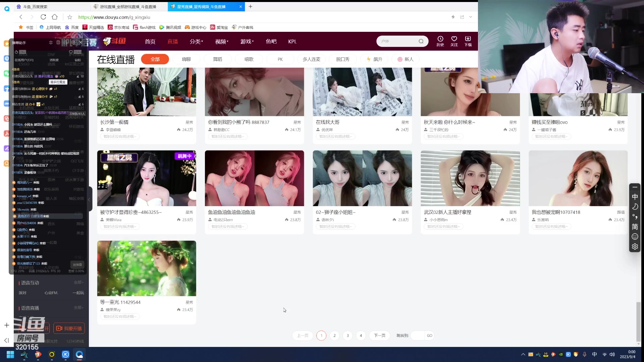Open Windows Start menu

coord(10,355)
